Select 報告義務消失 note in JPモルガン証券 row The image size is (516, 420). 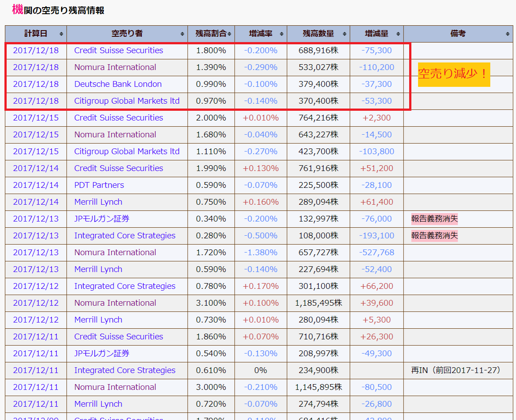pos(434,219)
